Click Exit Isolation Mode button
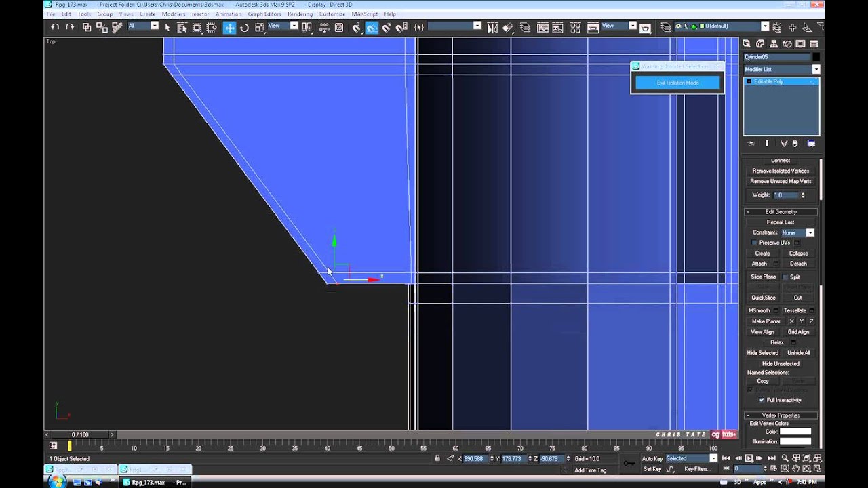Viewport: 868px width, 488px height. click(x=677, y=83)
